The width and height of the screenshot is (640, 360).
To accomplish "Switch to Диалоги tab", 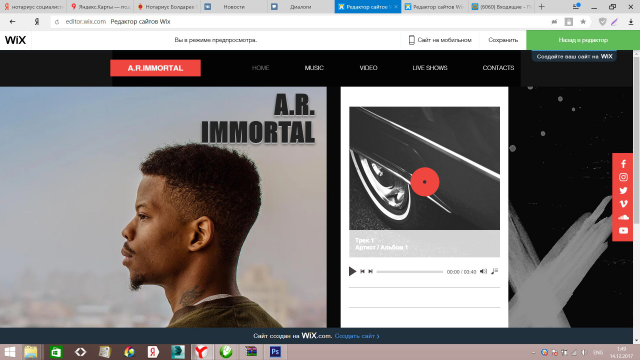I will 300,7.
